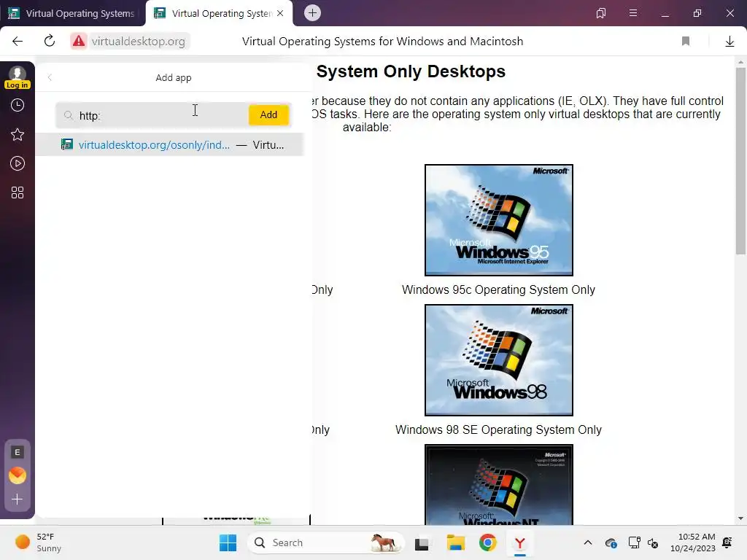This screenshot has height=560, width=747.
Task: Click the Log in profile avatar
Action: coord(18,77)
